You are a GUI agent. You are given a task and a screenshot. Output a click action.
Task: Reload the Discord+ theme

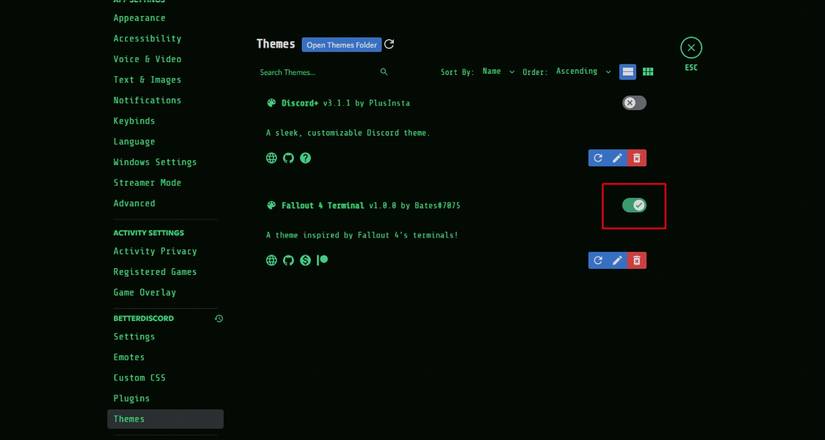[x=598, y=158]
